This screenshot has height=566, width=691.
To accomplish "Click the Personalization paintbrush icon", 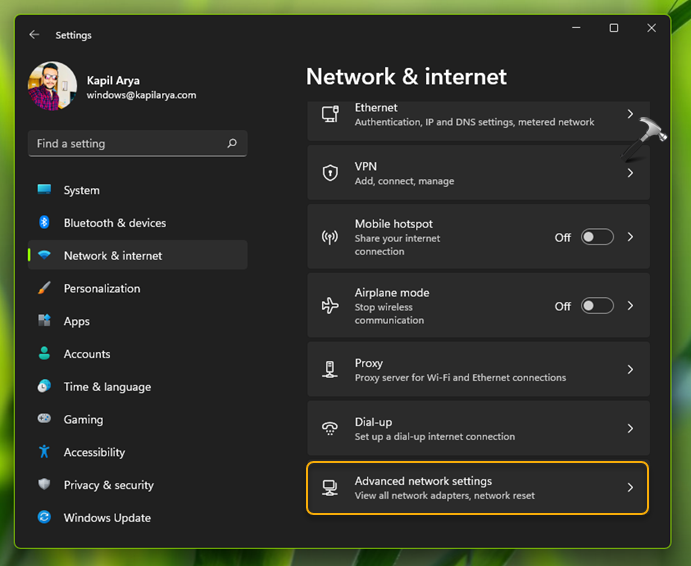I will [44, 288].
